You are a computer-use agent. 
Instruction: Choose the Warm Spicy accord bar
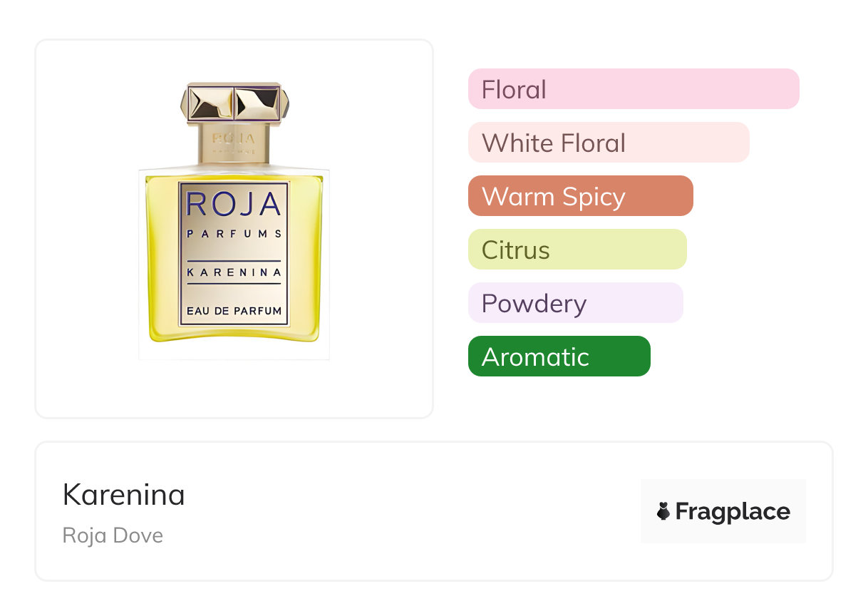580,196
